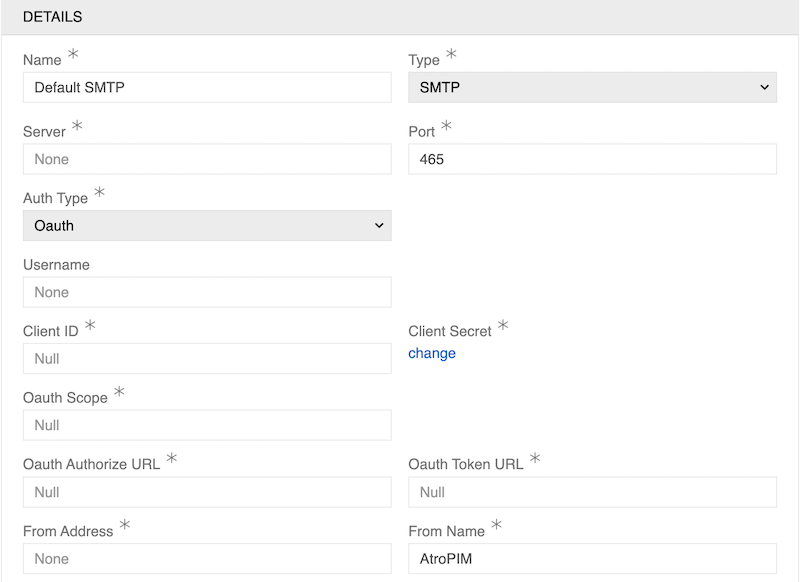The width and height of the screenshot is (800, 582).
Task: Expand the Auth Type dropdown set to Oauth
Action: point(207,225)
